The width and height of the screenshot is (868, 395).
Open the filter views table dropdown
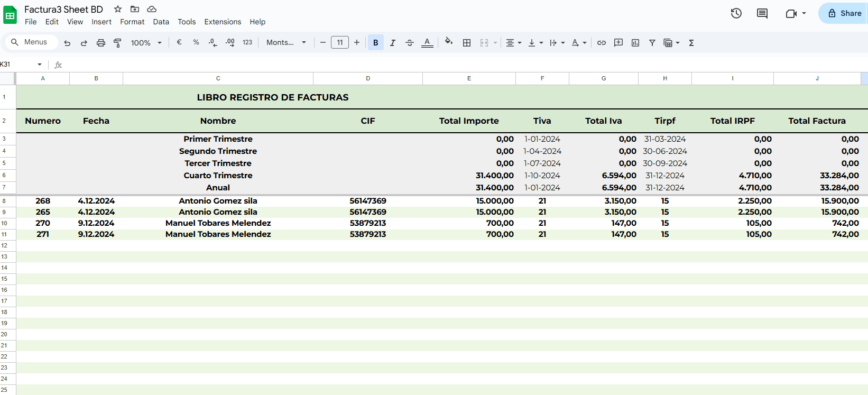(x=671, y=43)
